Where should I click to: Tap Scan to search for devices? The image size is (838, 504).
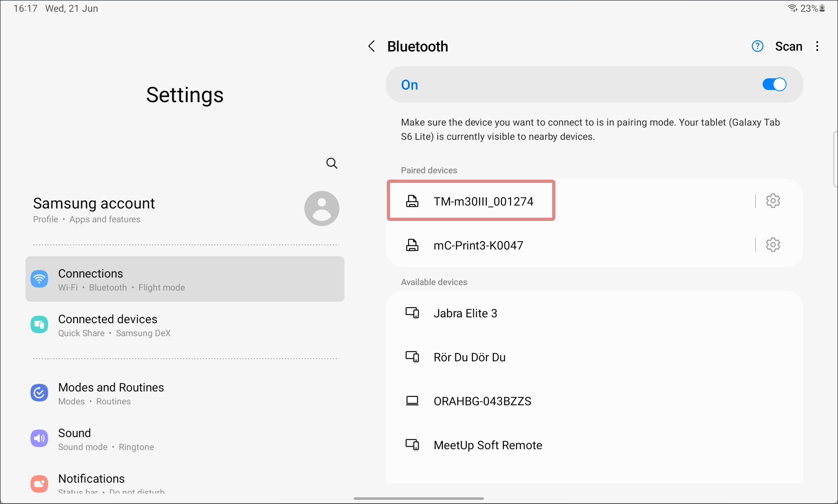[x=789, y=46]
